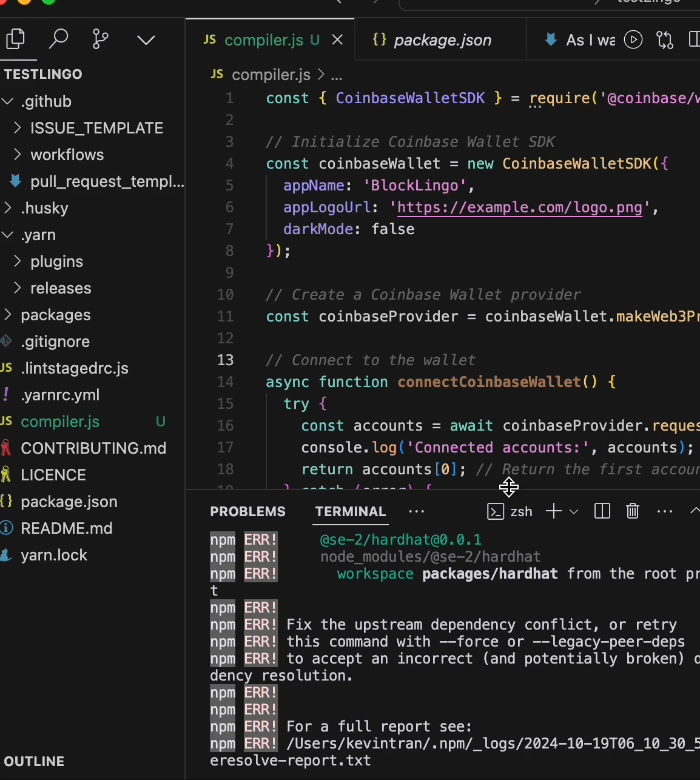Click the connectCoinbaseWallet function name
Image resolution: width=700 pixels, height=780 pixels.
tap(489, 382)
